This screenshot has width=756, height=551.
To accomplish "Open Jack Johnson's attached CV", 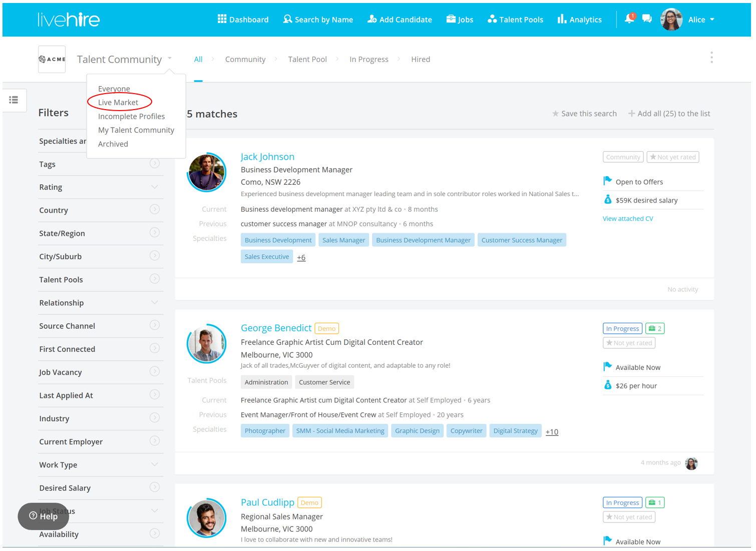I will 627,219.
